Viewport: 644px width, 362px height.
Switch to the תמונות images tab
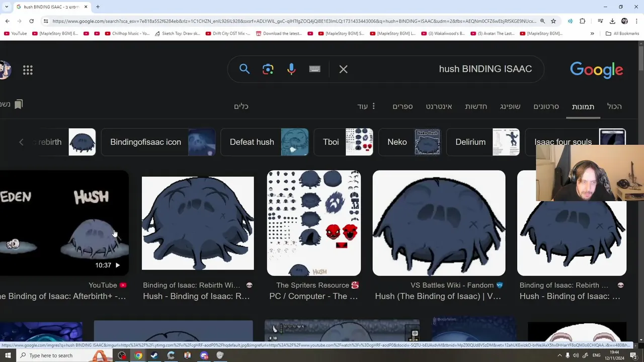583,106
